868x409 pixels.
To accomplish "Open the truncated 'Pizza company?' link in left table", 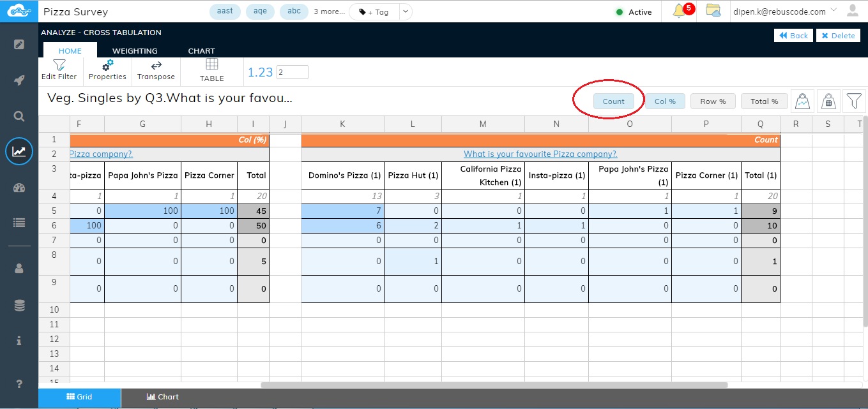I will pos(101,154).
